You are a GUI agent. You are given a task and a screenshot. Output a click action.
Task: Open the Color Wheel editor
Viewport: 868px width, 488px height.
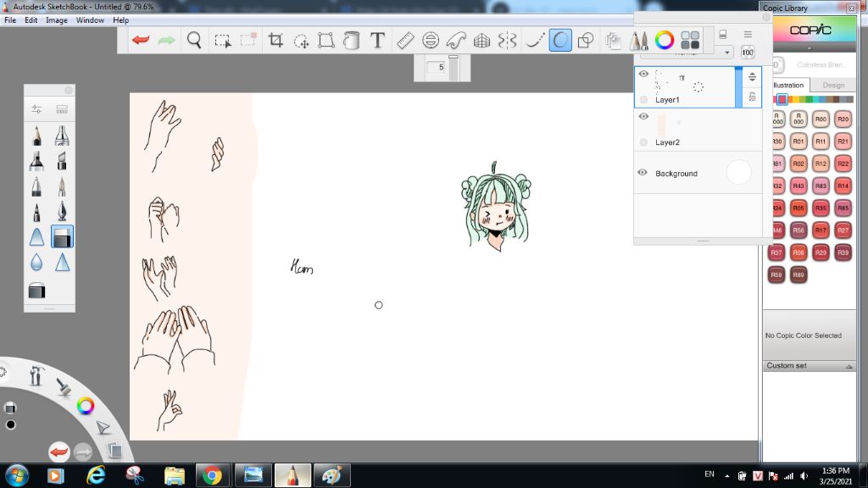(x=665, y=40)
